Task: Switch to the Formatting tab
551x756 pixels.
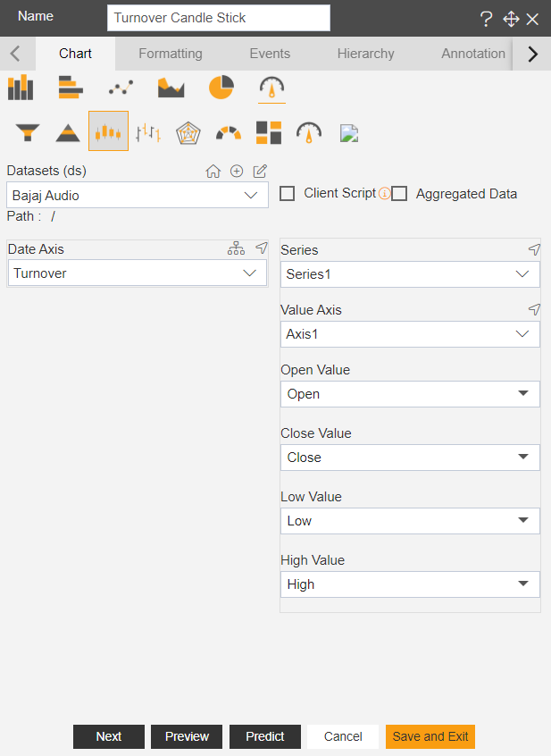Action: pos(171,54)
